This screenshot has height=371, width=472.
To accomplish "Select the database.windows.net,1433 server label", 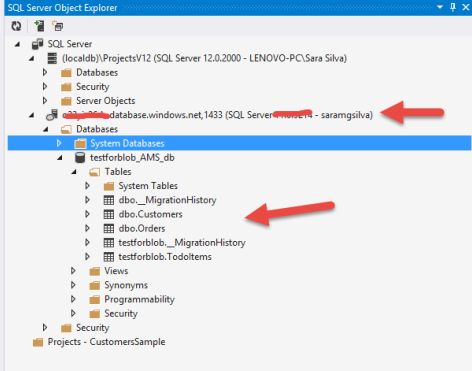I will pyautogui.click(x=218, y=115).
